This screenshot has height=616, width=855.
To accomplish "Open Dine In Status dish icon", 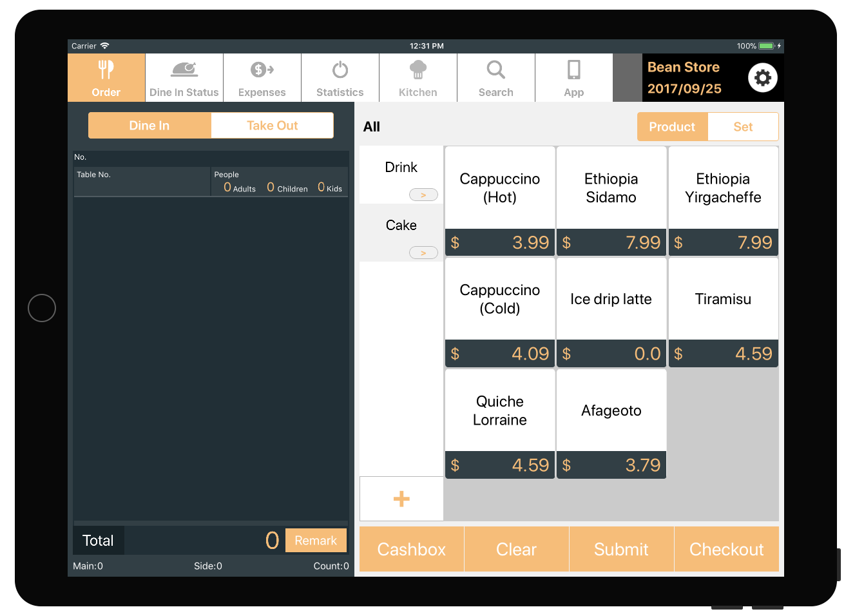I will [x=184, y=70].
